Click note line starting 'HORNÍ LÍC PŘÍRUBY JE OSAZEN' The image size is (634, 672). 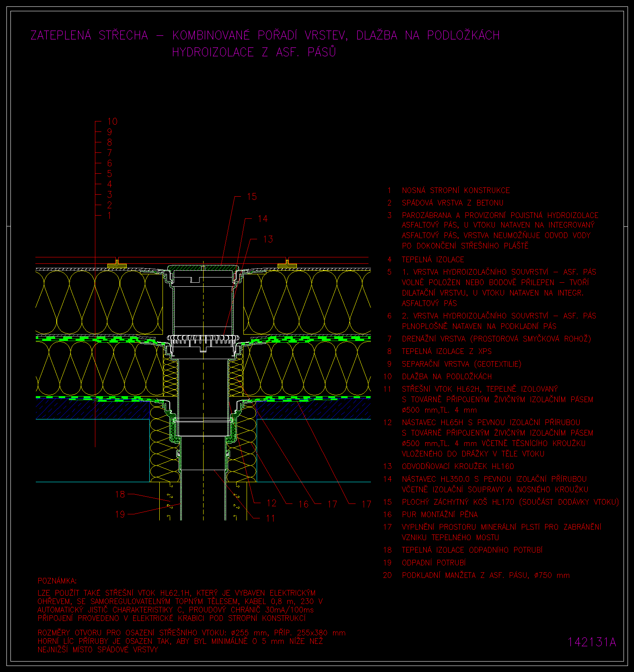point(180,641)
